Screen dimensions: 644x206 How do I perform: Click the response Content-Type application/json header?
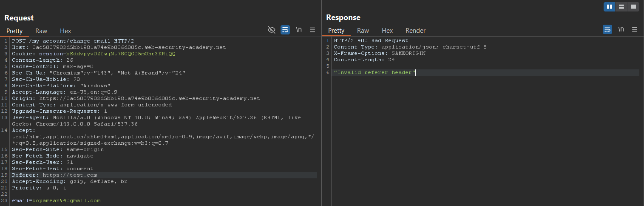tap(410, 47)
